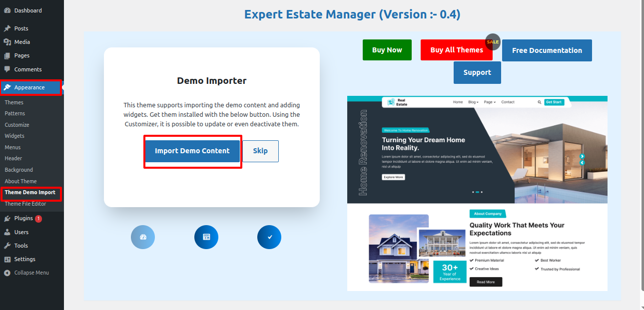Go to Patterns submenu item
Image resolution: width=644 pixels, height=310 pixels.
click(14, 113)
